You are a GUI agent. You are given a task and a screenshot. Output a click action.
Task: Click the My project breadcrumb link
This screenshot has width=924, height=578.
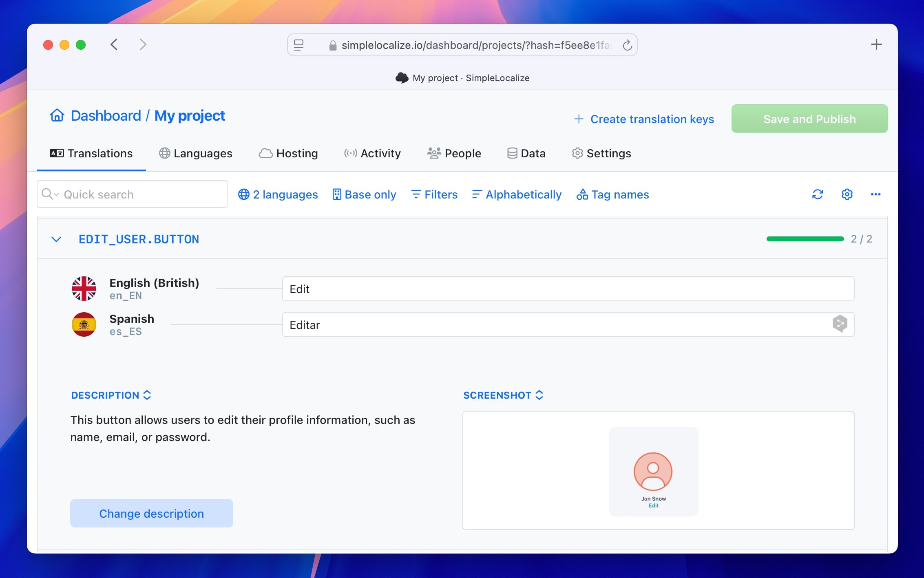click(190, 116)
